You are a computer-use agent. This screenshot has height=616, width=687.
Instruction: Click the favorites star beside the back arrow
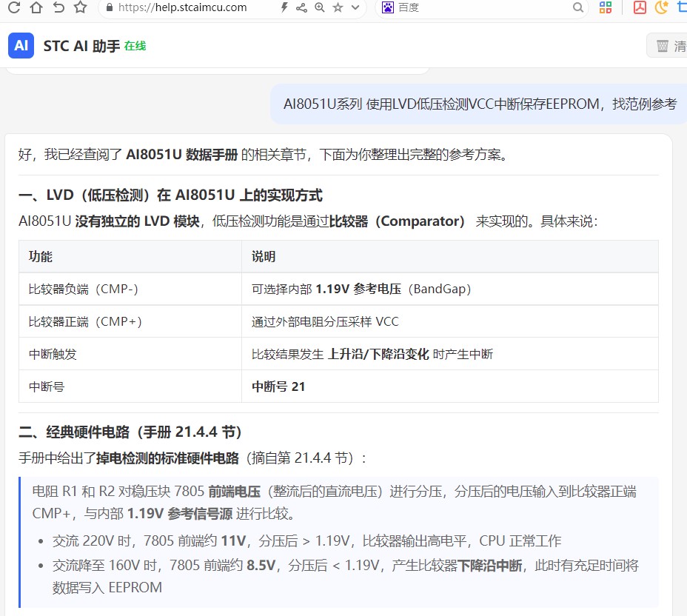coord(80,7)
